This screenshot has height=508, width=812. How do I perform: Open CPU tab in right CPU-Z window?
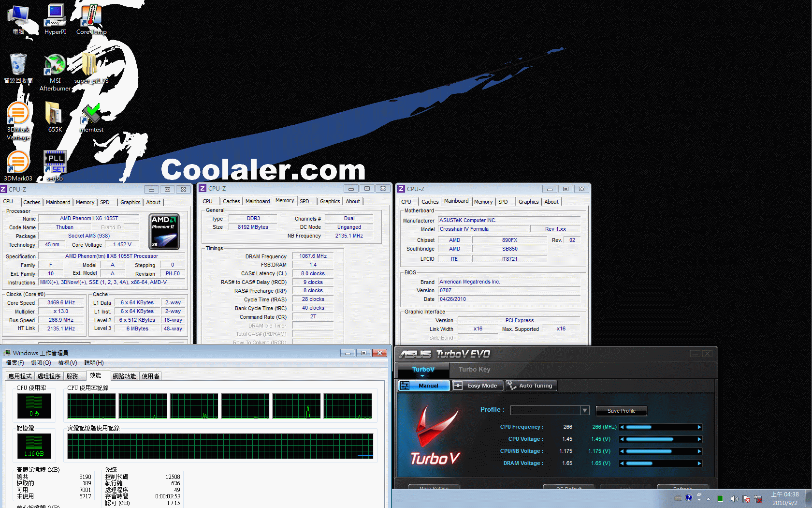(406, 202)
